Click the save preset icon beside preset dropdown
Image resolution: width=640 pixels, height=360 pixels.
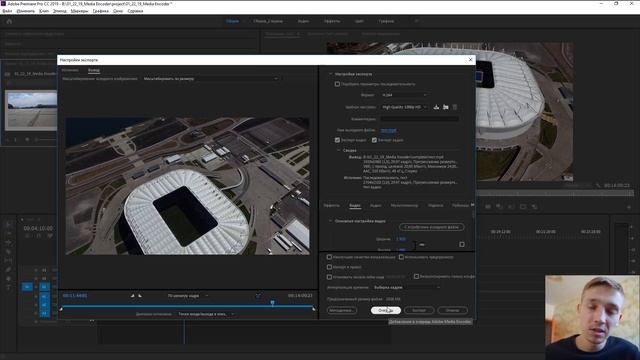436,107
